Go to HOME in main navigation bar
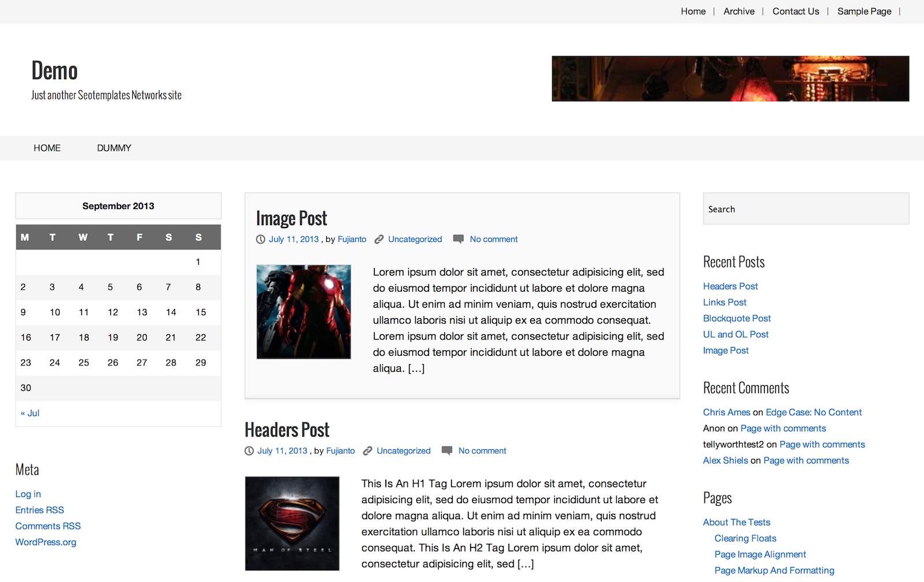This screenshot has height=582, width=924. pyautogui.click(x=47, y=148)
